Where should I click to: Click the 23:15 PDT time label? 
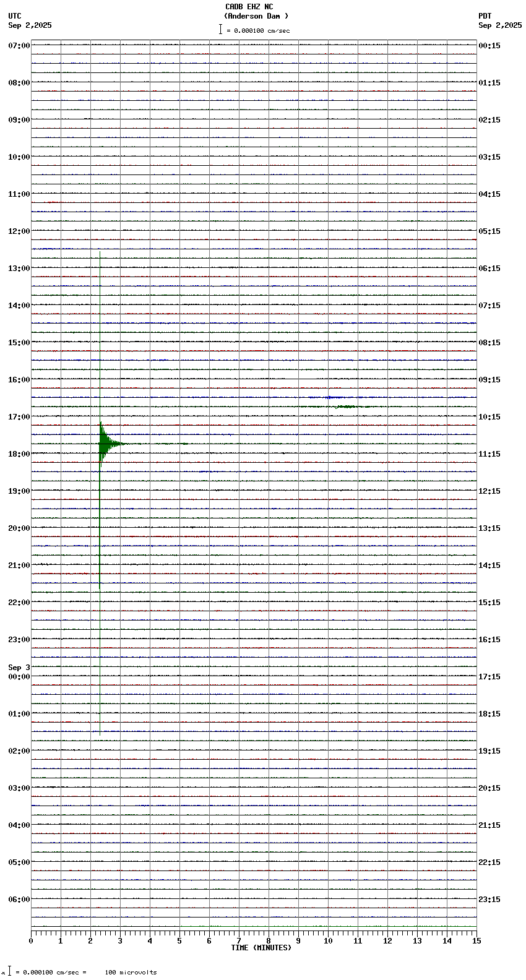point(489,900)
